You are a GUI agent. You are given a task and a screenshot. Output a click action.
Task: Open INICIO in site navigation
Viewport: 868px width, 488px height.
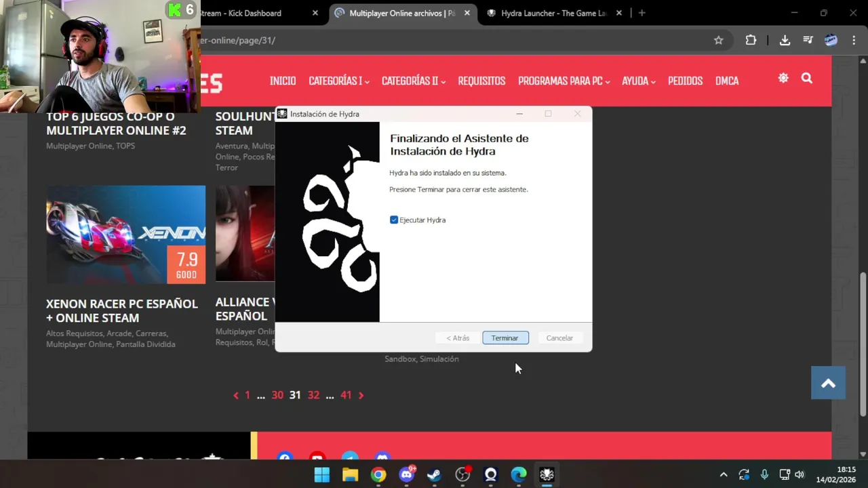pos(283,81)
